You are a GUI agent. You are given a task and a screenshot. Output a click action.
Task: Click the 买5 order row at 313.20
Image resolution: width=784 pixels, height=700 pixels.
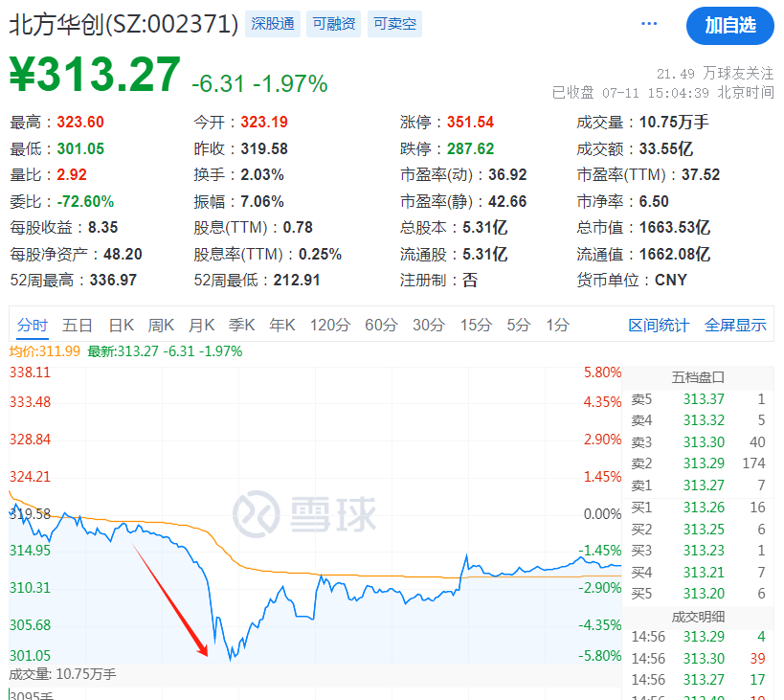[x=698, y=594]
